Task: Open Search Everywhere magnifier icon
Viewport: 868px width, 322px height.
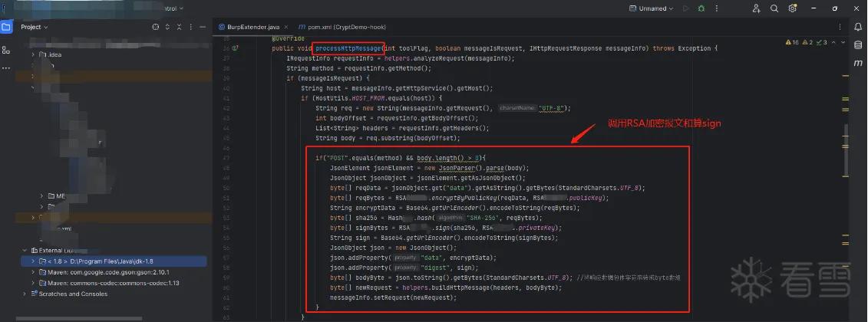Action: click(x=774, y=8)
